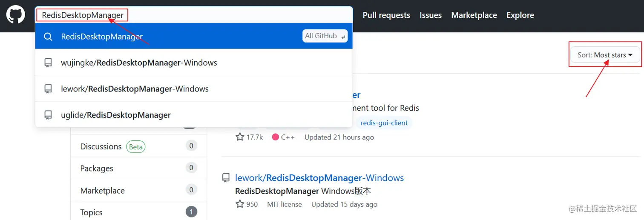Click repo icon beside lework suggestion in dropdown
The width and height of the screenshot is (644, 220).
click(48, 89)
